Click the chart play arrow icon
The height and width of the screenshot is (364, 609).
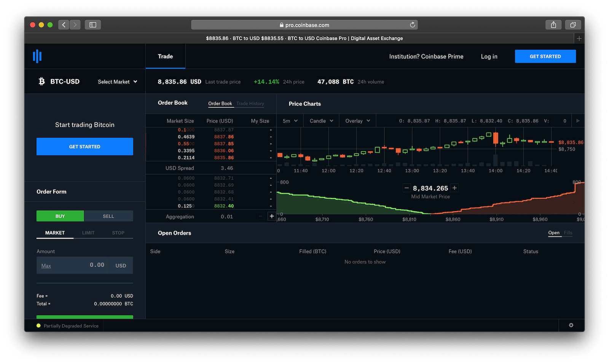[x=578, y=121]
